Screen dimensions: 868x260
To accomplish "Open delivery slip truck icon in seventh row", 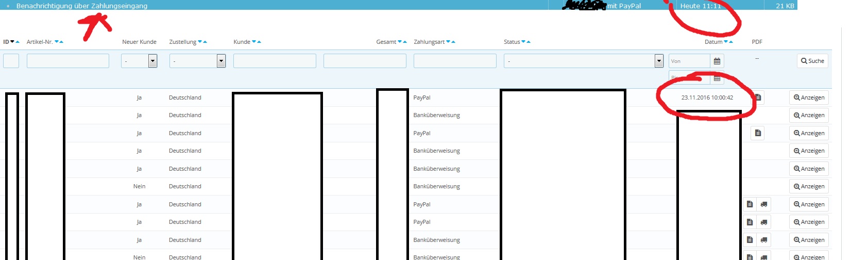I will pos(764,204).
